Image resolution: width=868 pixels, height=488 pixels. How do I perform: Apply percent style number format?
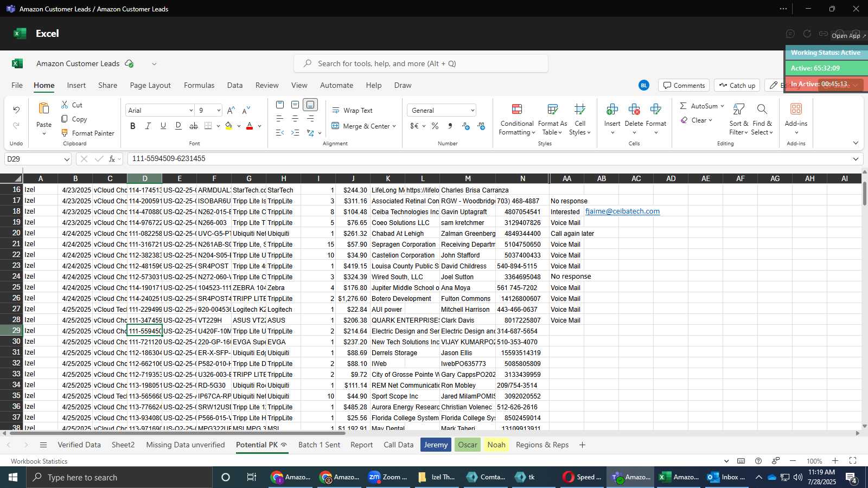point(435,126)
